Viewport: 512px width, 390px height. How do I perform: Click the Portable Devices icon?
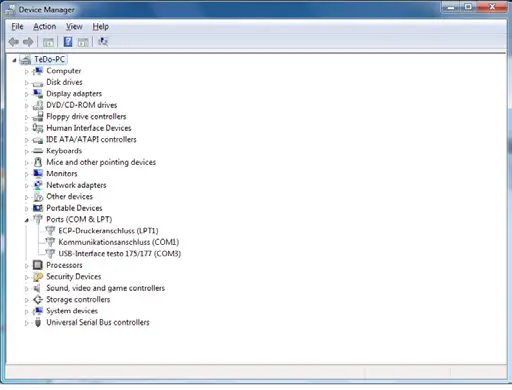point(38,208)
